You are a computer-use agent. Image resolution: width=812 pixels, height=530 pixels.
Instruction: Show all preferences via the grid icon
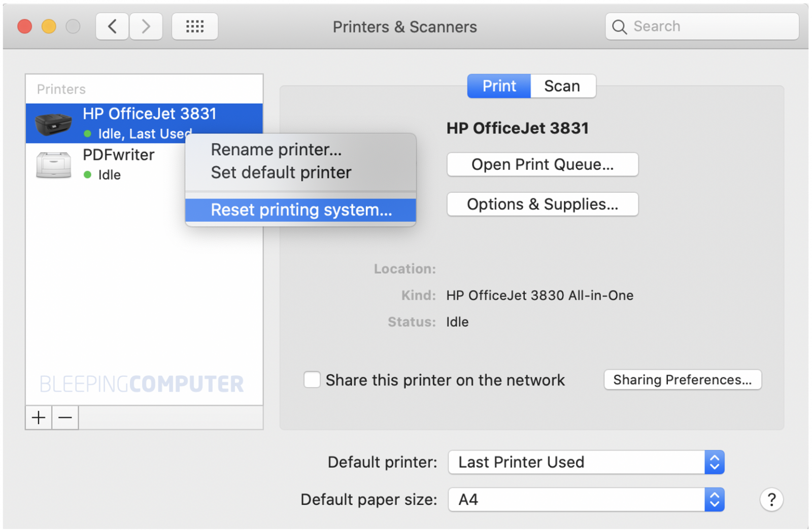click(x=195, y=26)
